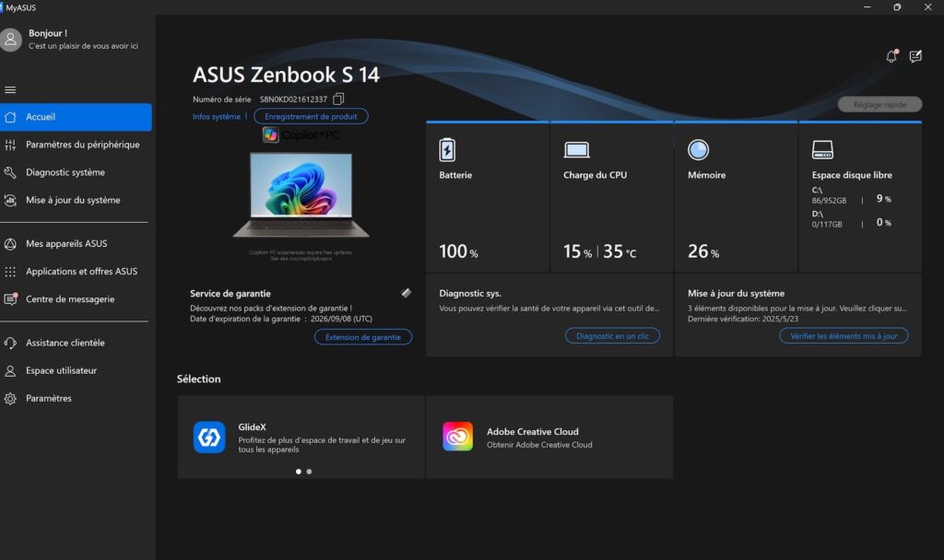Open Diagnostic système in sidebar
The width and height of the screenshot is (944, 560).
(65, 172)
